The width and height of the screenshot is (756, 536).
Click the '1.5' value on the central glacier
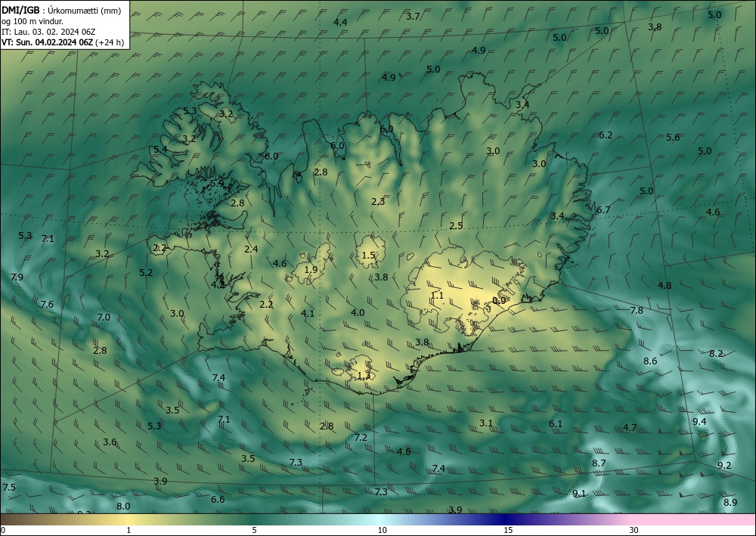(368, 255)
